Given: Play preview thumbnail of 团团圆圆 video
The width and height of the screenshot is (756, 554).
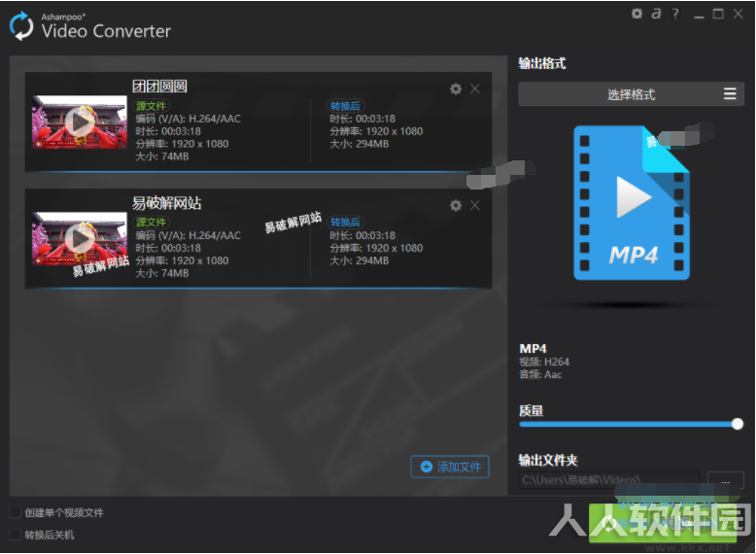Looking at the screenshot, I should pos(80,122).
